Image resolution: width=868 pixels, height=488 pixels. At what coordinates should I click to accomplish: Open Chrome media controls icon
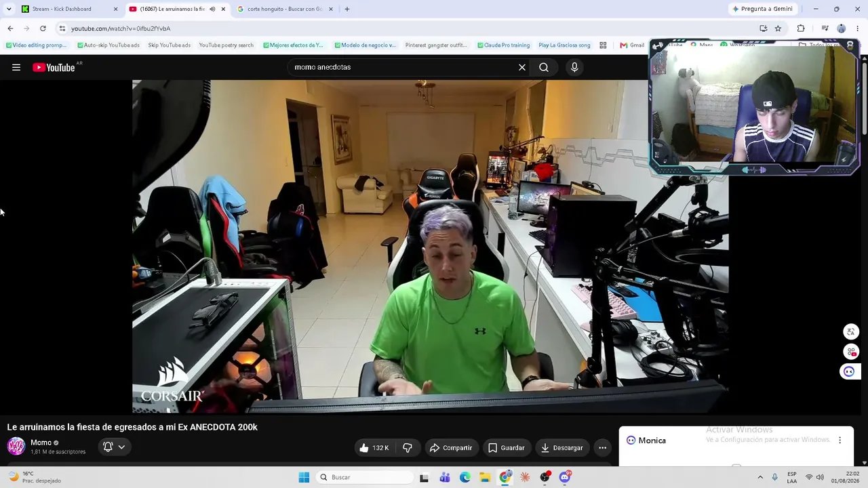[x=825, y=28]
